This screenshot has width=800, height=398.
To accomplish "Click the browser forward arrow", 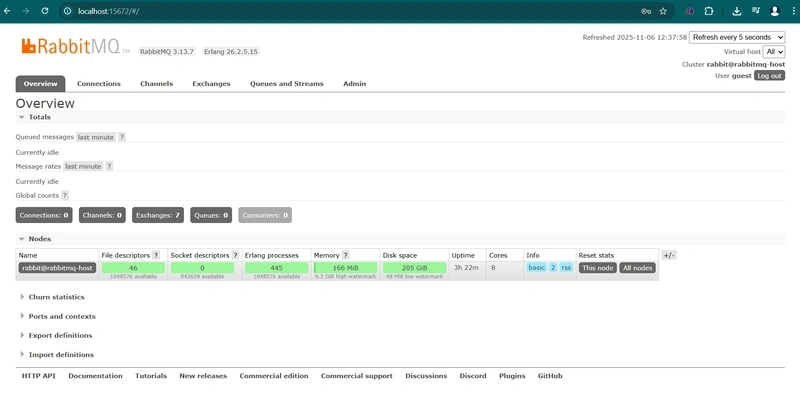I will click(26, 11).
